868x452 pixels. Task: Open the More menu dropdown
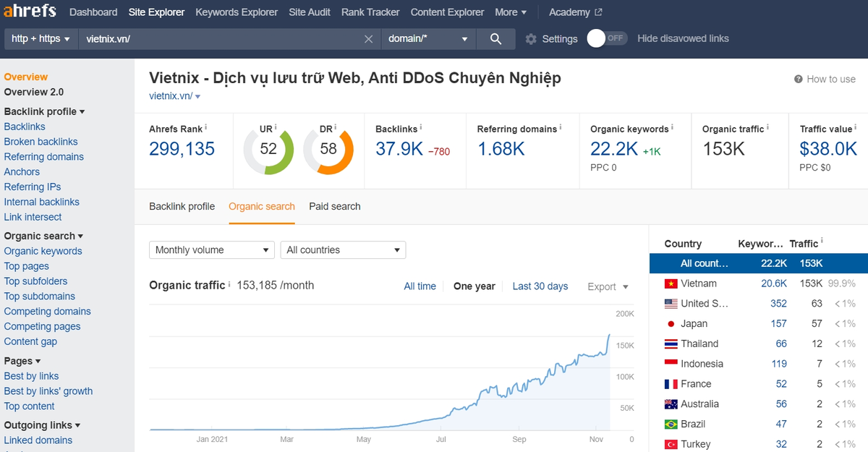[511, 12]
